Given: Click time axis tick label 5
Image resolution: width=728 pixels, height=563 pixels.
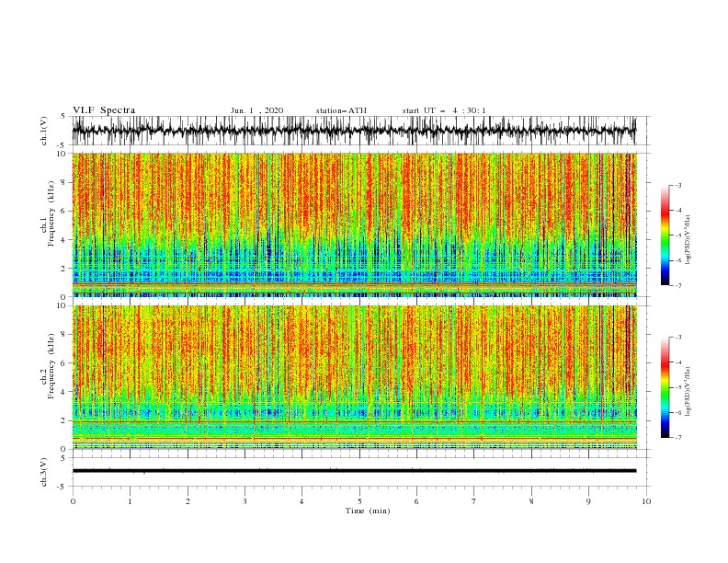Looking at the screenshot, I should pyautogui.click(x=359, y=501).
